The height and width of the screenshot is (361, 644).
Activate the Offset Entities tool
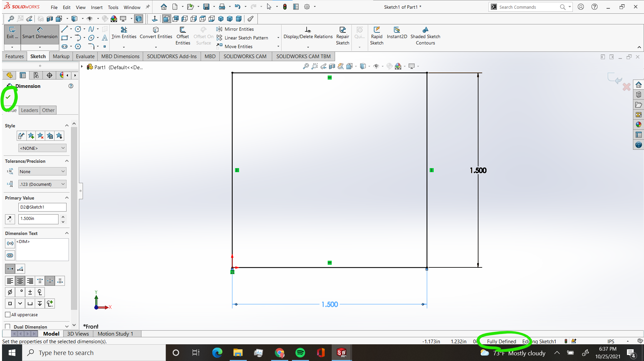pos(183,36)
